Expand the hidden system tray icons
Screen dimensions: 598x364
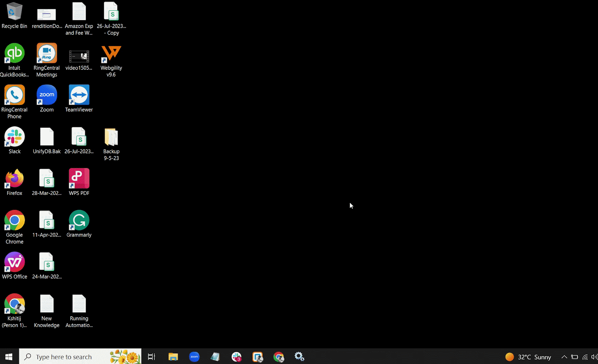click(x=564, y=357)
